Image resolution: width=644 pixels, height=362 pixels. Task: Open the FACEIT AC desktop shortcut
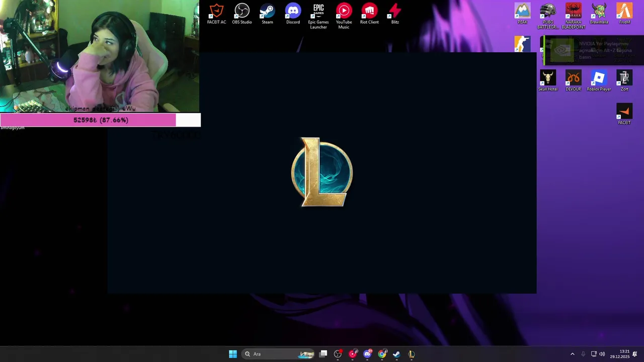pos(216,14)
